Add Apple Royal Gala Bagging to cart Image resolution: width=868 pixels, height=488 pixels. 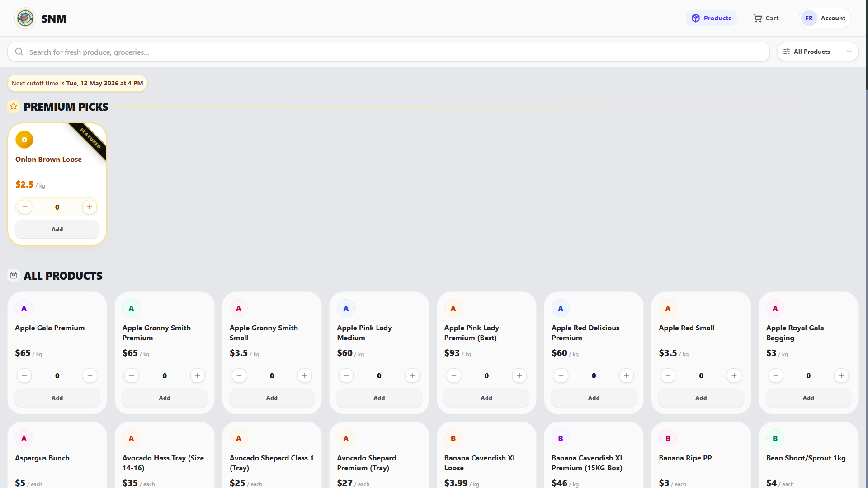808,398
